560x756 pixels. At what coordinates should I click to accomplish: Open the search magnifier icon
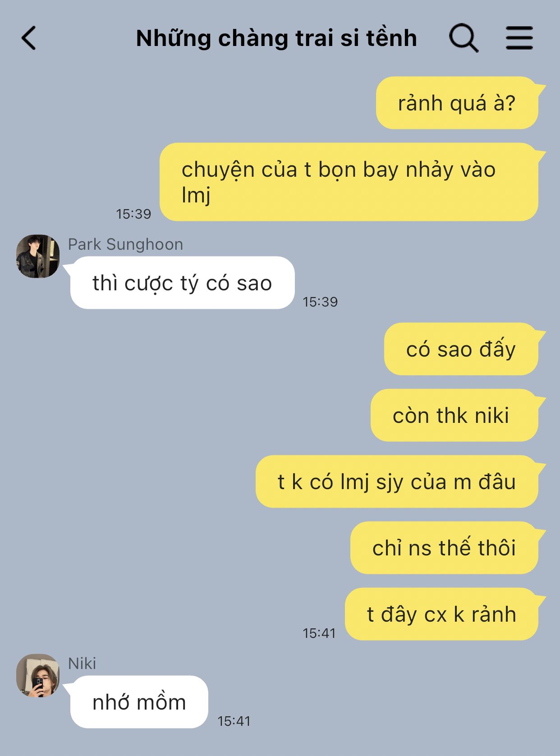[x=463, y=38]
